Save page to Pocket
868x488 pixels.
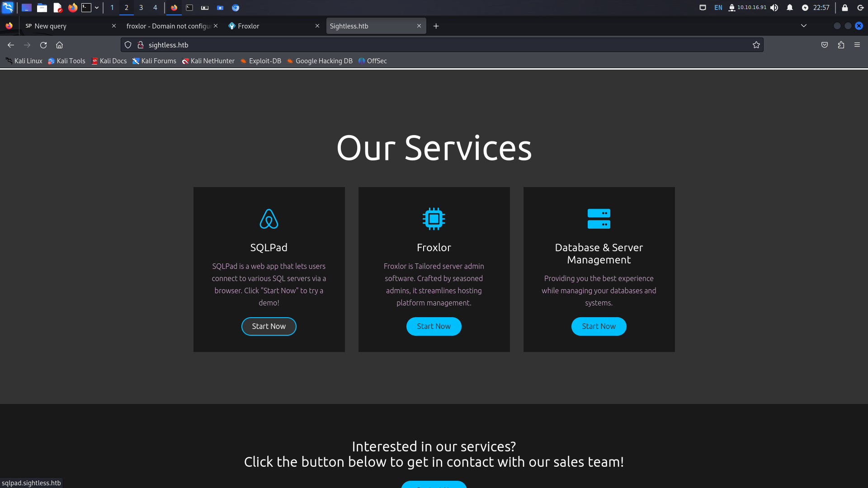tap(825, 45)
